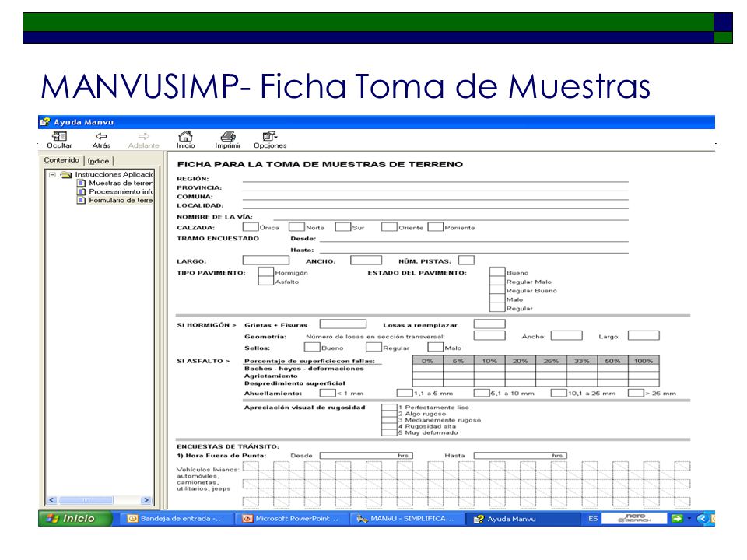Open the Opciones toolbar menu
Screen dimensions: 747x560
coord(270,137)
